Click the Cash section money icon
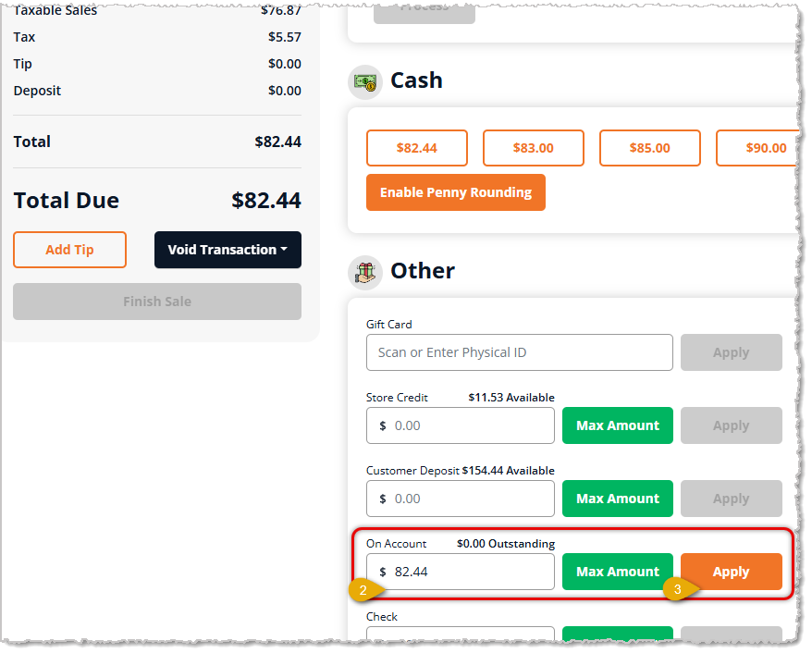 coord(365,81)
